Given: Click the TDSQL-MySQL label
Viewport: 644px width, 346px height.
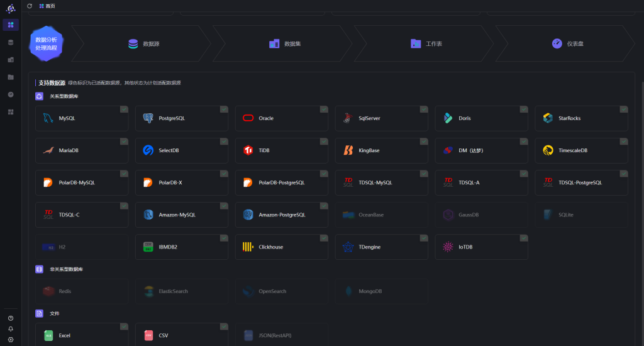Looking at the screenshot, I should click(x=375, y=183).
